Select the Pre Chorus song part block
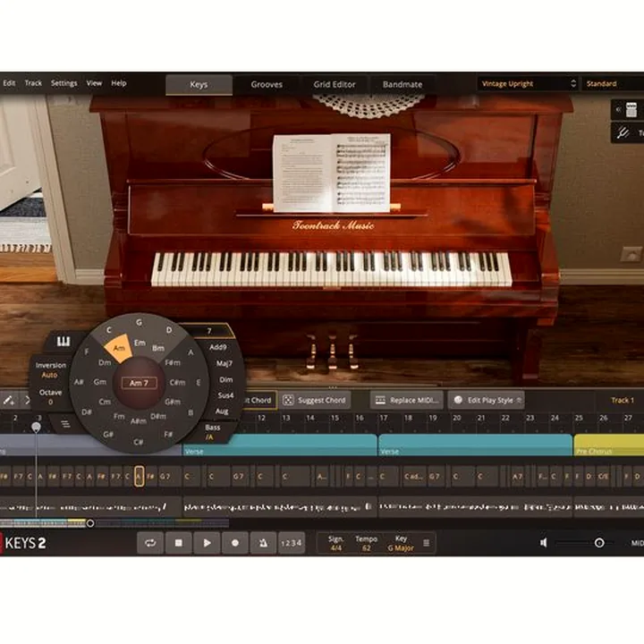Viewport: 644px width, 644px height. pos(609,445)
